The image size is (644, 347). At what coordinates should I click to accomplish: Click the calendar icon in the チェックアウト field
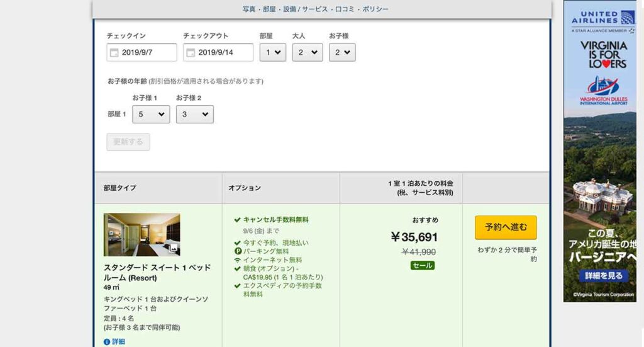click(190, 53)
